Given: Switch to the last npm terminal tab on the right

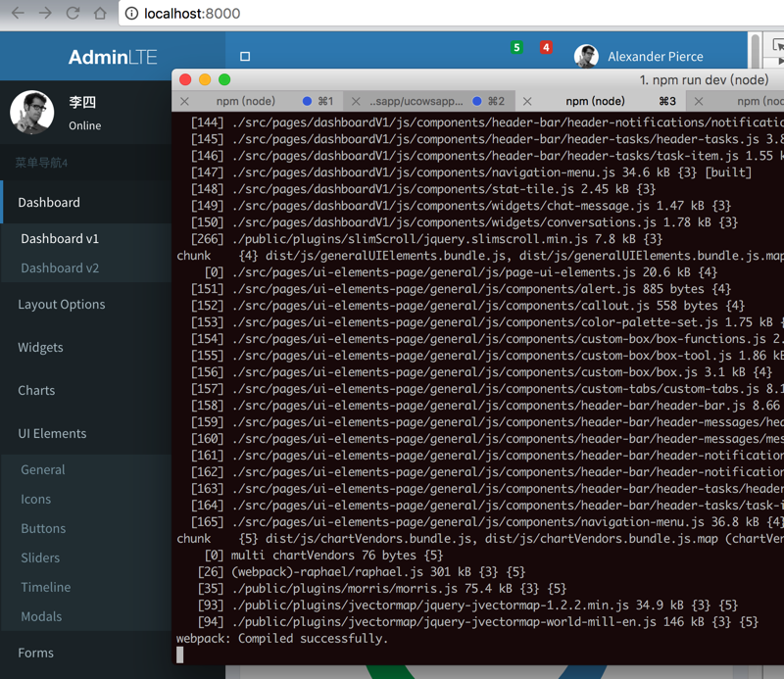Looking at the screenshot, I should pyautogui.click(x=736, y=101).
